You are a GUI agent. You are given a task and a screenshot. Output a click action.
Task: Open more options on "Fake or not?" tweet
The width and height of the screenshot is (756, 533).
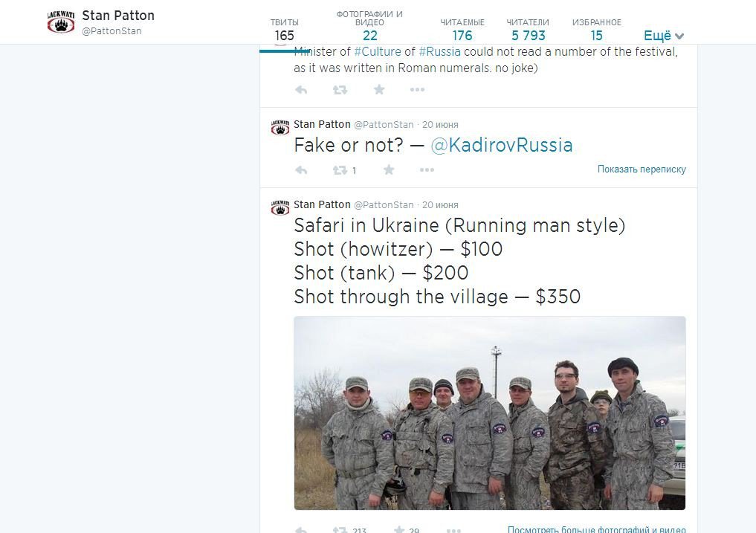tap(427, 170)
